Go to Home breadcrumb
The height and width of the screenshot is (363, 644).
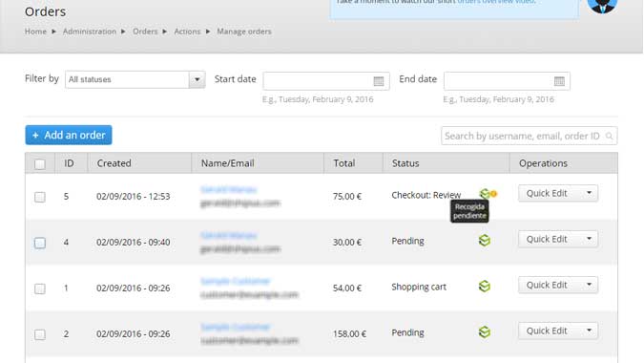[x=35, y=32]
